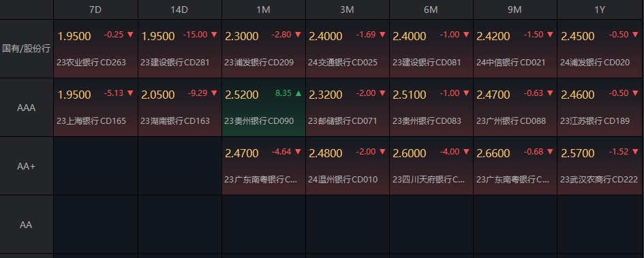The width and height of the screenshot is (644, 258).
Task: Click the 2.5200 yield in green cell
Action: (x=242, y=95)
